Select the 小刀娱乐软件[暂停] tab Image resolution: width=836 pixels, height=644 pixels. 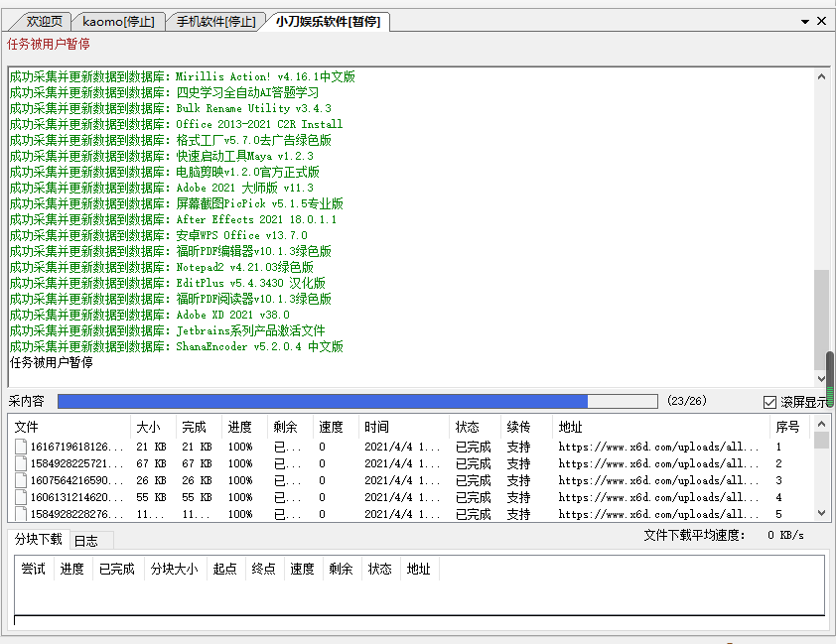tap(328, 21)
